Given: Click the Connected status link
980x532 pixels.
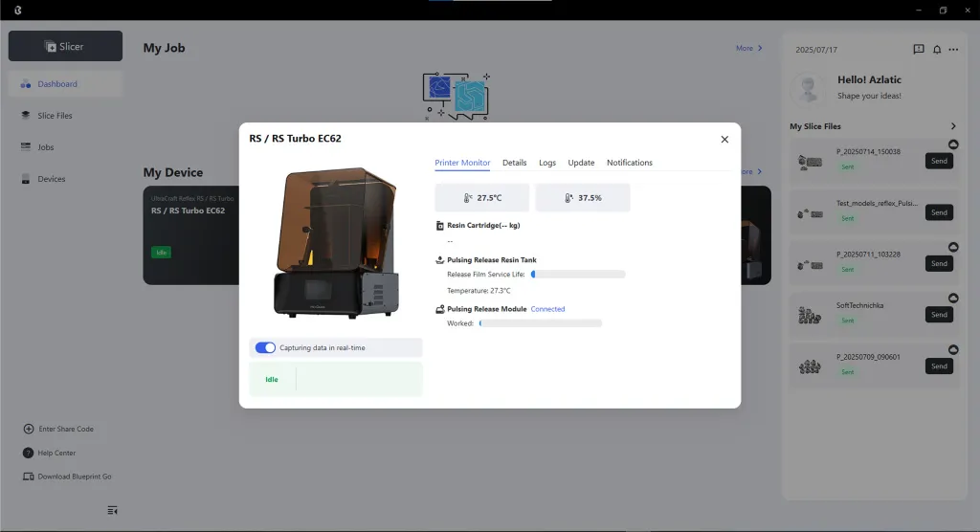Looking at the screenshot, I should [x=547, y=309].
